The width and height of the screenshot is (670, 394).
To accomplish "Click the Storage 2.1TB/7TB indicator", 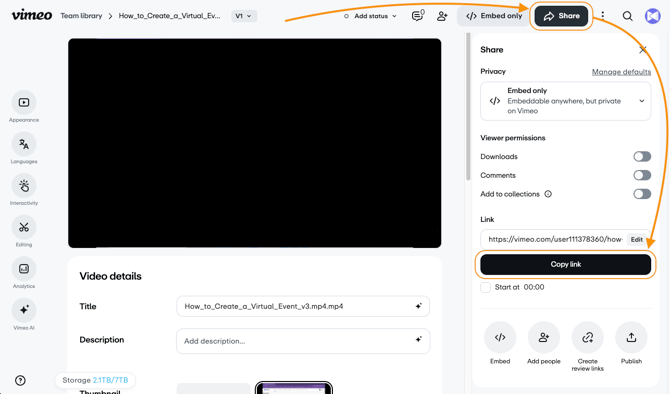I will (x=95, y=380).
